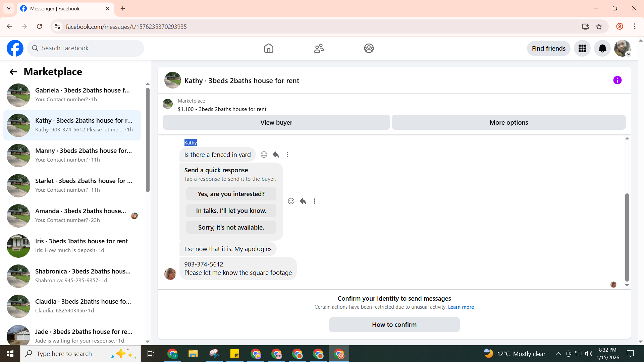Click the How to confirm button

coord(394,324)
